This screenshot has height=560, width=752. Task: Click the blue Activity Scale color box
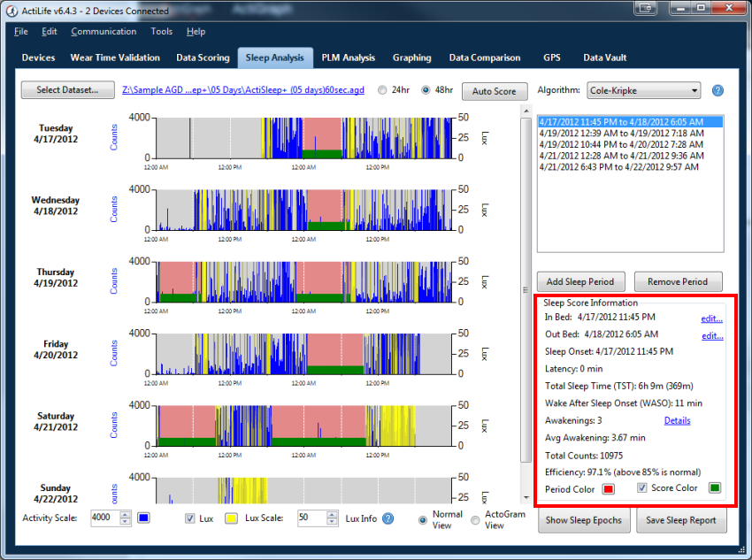(143, 518)
